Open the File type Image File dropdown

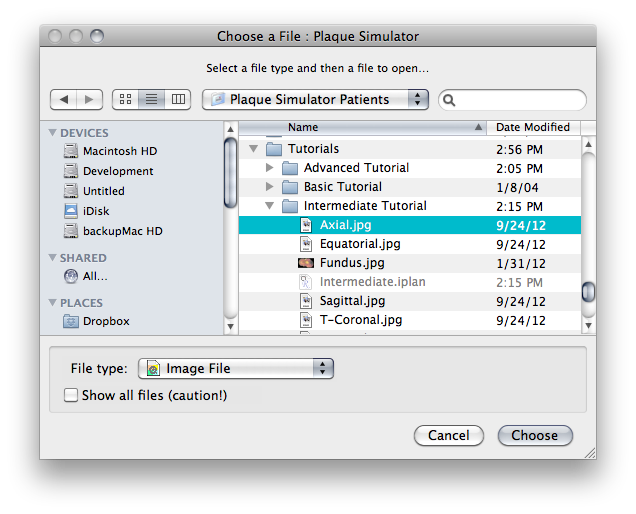[236, 368]
